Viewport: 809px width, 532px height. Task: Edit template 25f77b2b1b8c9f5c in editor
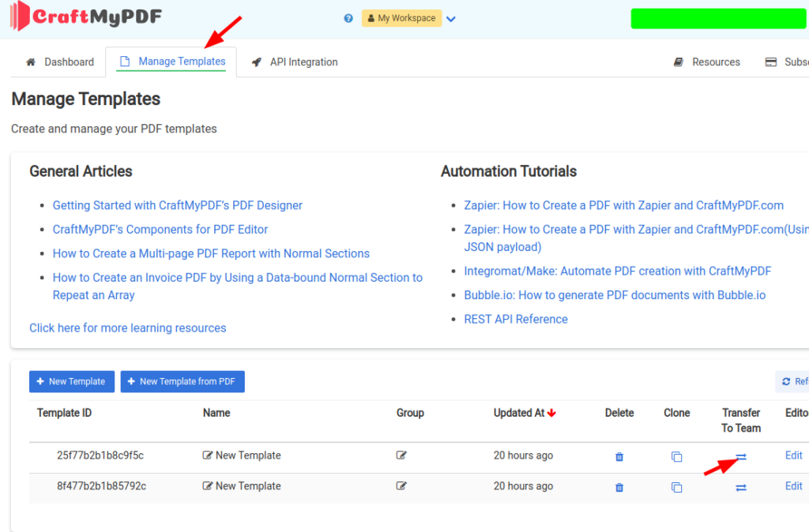(x=793, y=455)
